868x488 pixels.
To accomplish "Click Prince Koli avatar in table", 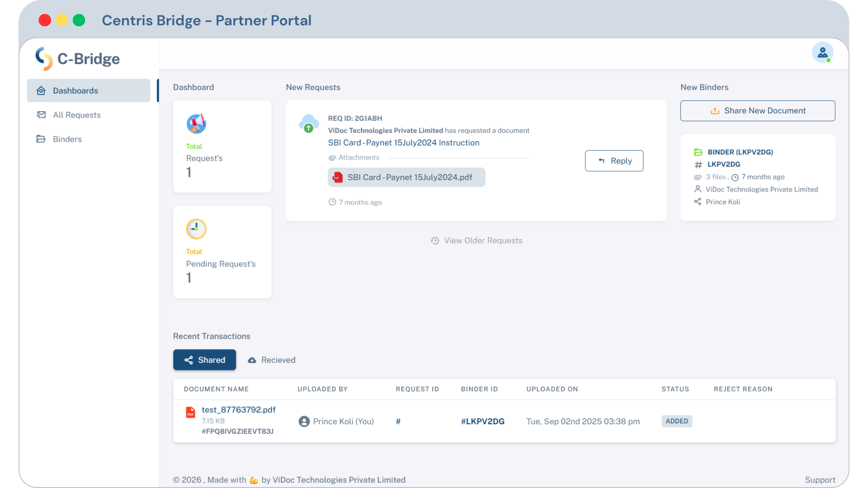I will 304,422.
